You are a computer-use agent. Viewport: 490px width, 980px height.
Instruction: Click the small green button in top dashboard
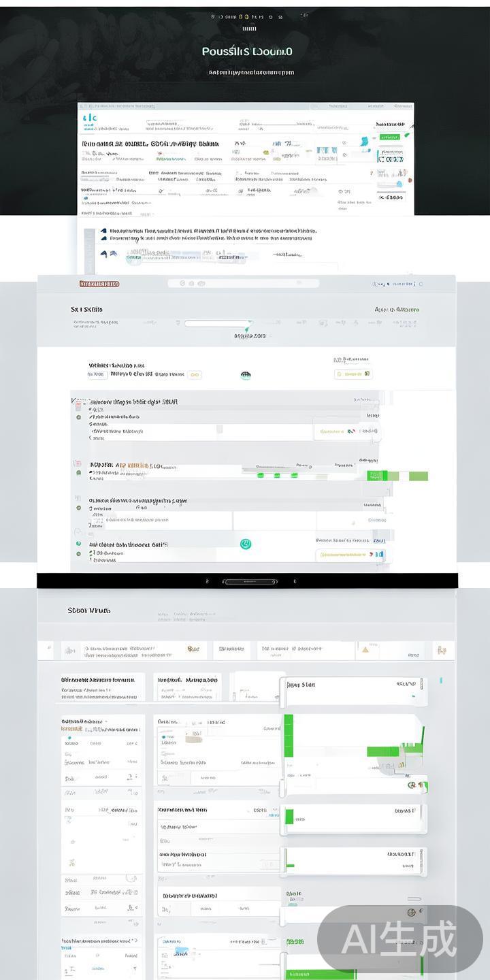click(x=390, y=137)
